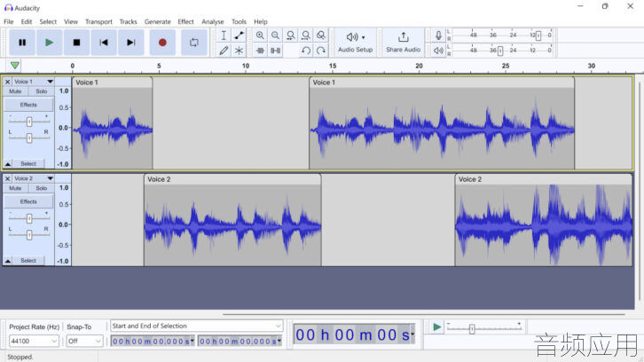
Task: Choose the Multi-tool asterisk icon
Action: click(239, 51)
